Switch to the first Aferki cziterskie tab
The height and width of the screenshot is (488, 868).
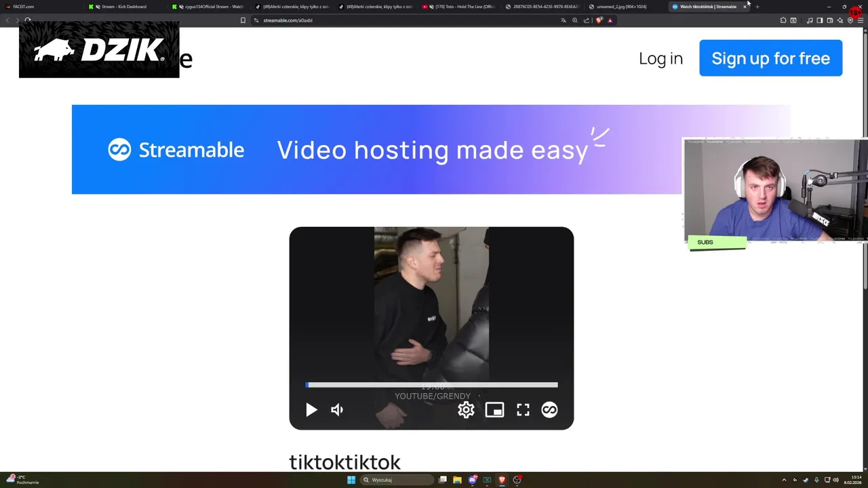coord(293,7)
